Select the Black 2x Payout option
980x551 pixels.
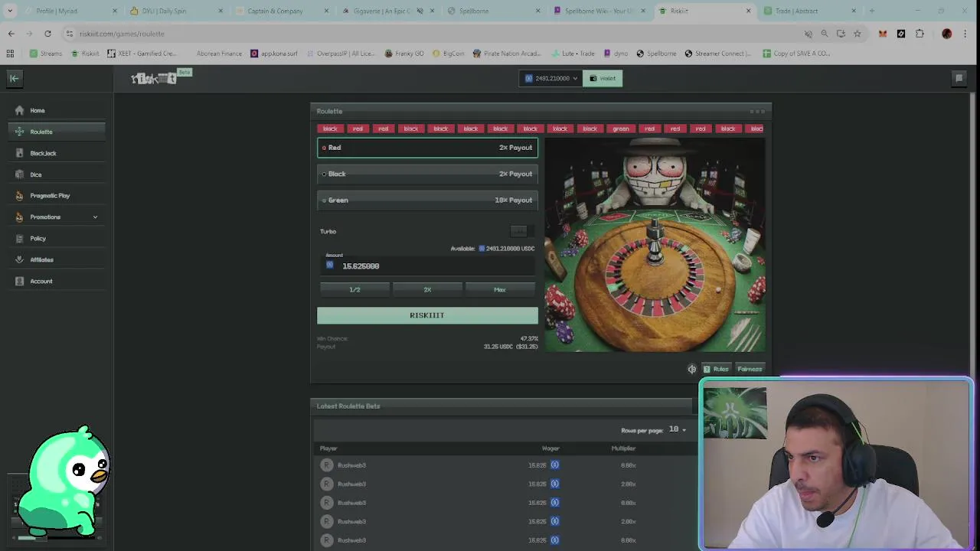[x=427, y=174]
